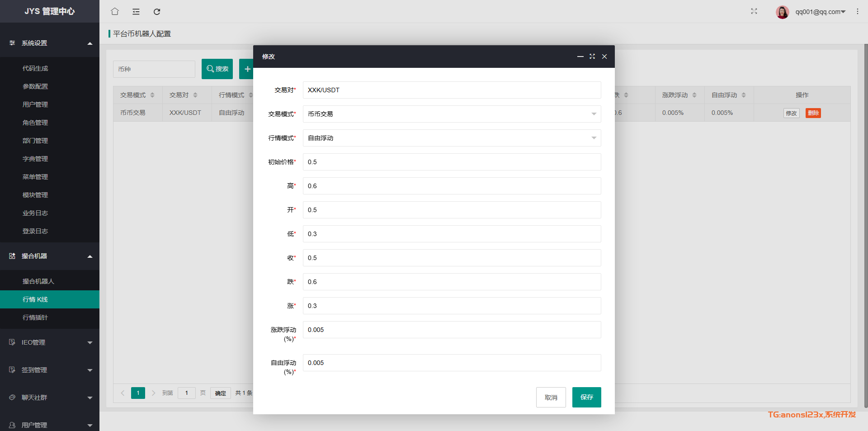Open the 行情模式 dropdown in dialog
This screenshot has width=868, height=431.
click(452, 138)
